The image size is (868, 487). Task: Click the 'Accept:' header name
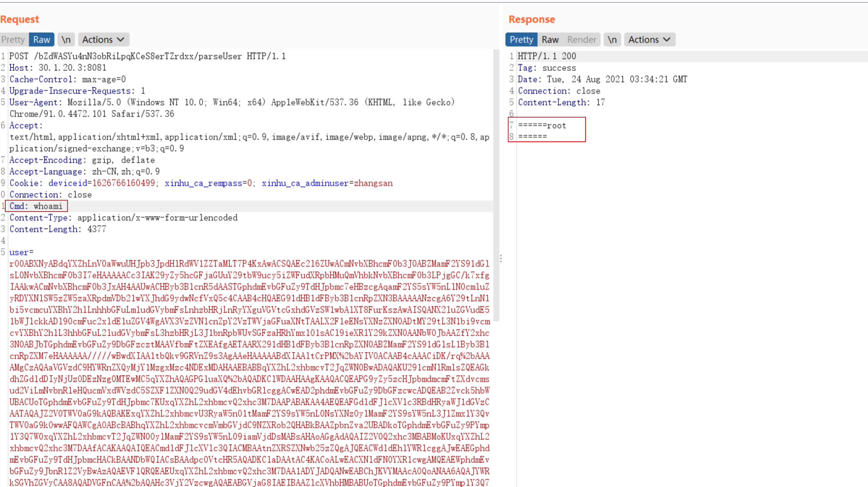click(x=26, y=125)
